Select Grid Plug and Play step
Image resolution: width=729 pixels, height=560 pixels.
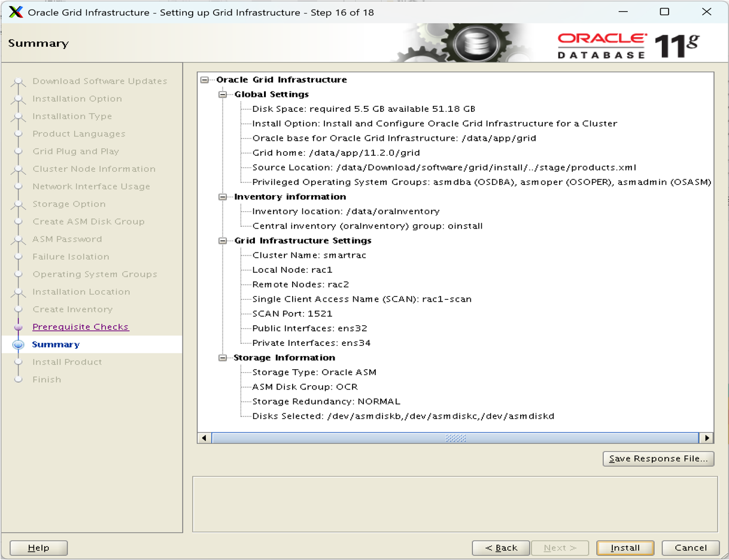[76, 151]
